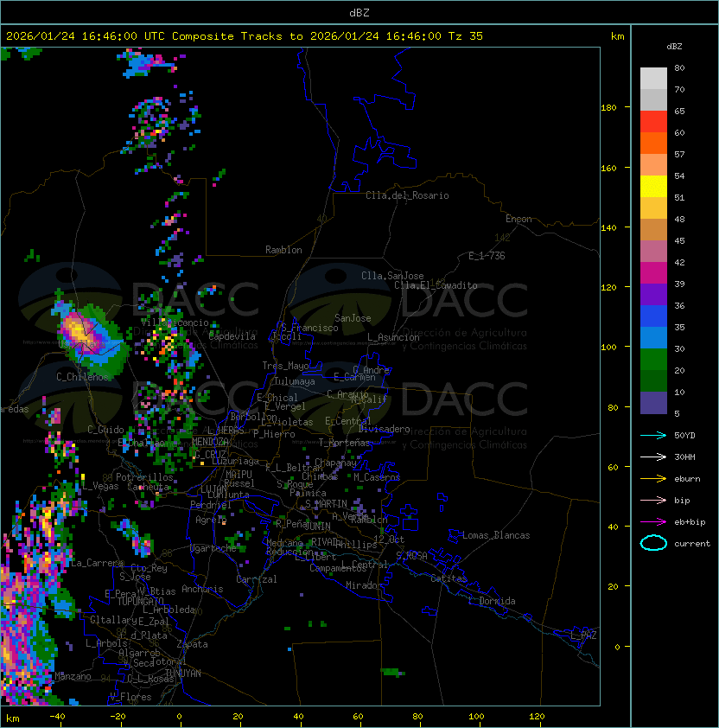Click the 'Ugarteche' map label
Screen dimensions: 719x728
point(213,549)
